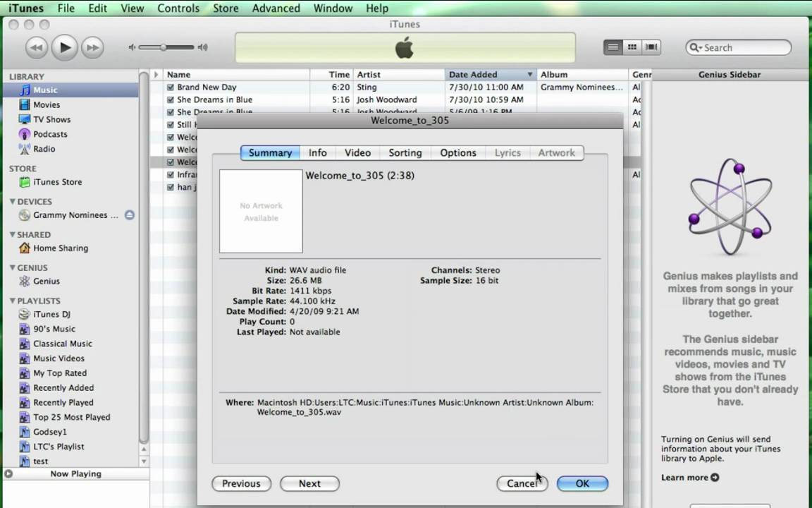
Task: Eject the Grammy Nominees disc
Action: click(130, 215)
